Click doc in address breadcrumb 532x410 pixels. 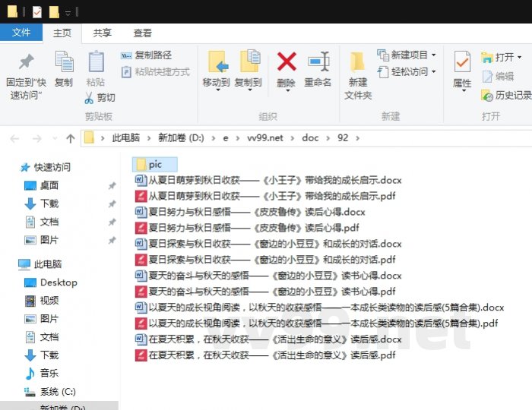310,138
